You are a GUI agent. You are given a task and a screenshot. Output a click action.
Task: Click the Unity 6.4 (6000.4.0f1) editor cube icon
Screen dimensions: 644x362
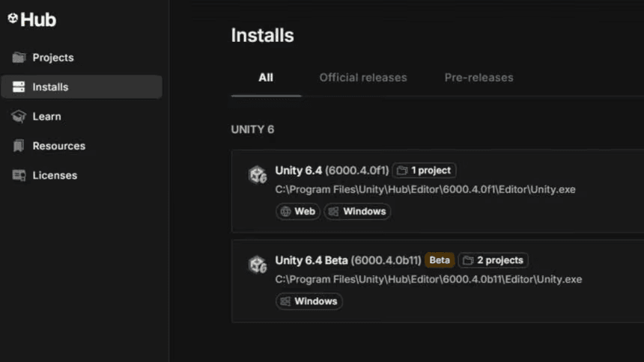tap(258, 175)
